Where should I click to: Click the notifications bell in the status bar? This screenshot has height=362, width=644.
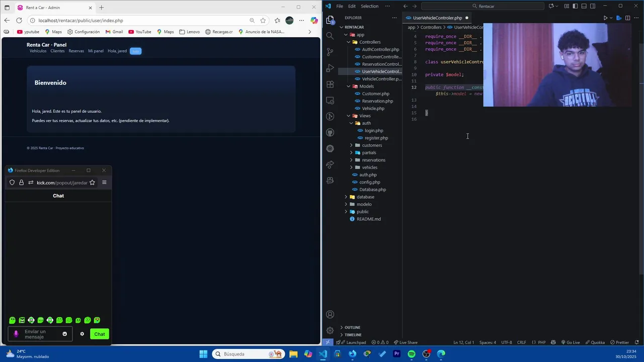(x=637, y=342)
